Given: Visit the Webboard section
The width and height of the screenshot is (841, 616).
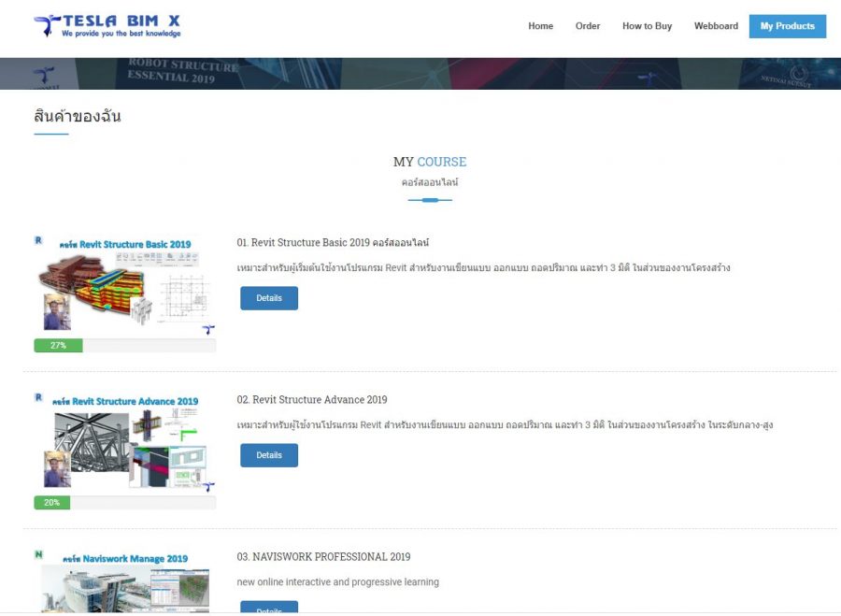Looking at the screenshot, I should click(x=716, y=26).
